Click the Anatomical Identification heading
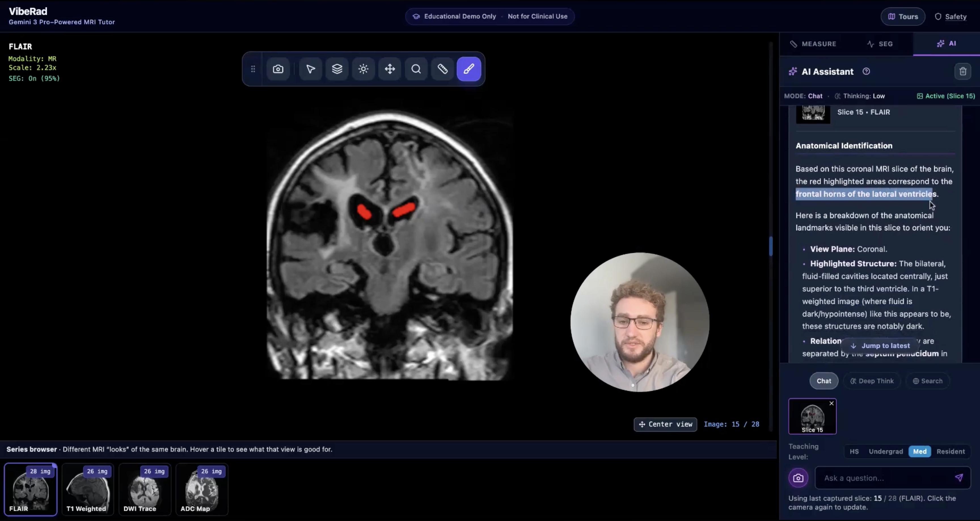 (x=844, y=146)
